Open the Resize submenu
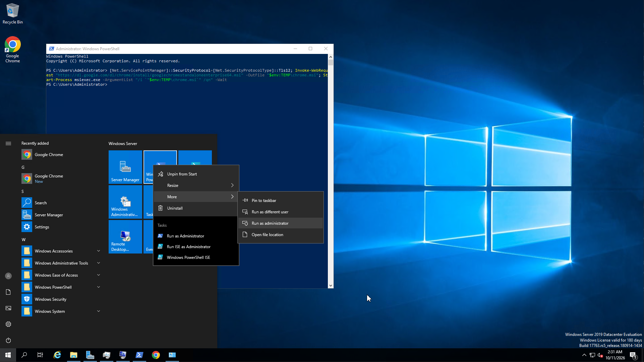Image resolution: width=644 pixels, height=362 pixels. click(196, 186)
